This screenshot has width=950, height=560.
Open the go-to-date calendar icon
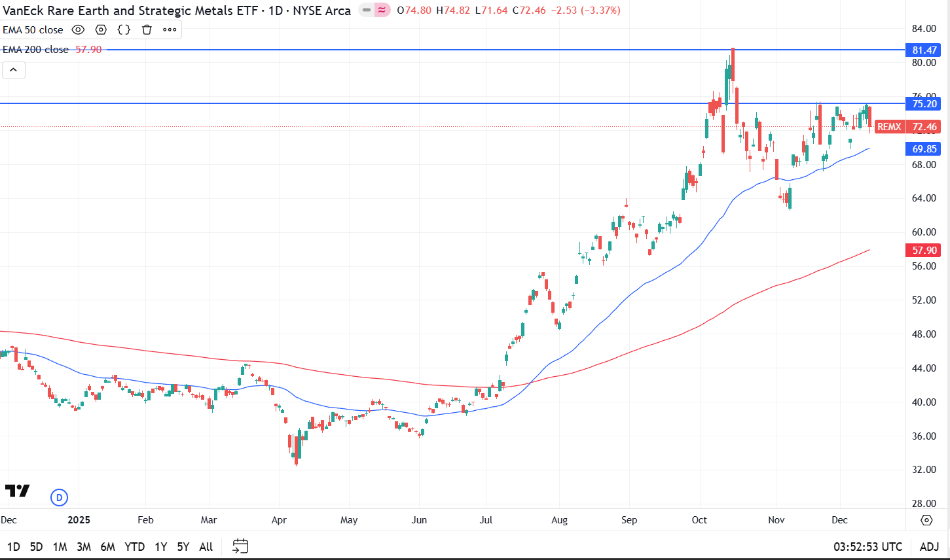coord(240,546)
